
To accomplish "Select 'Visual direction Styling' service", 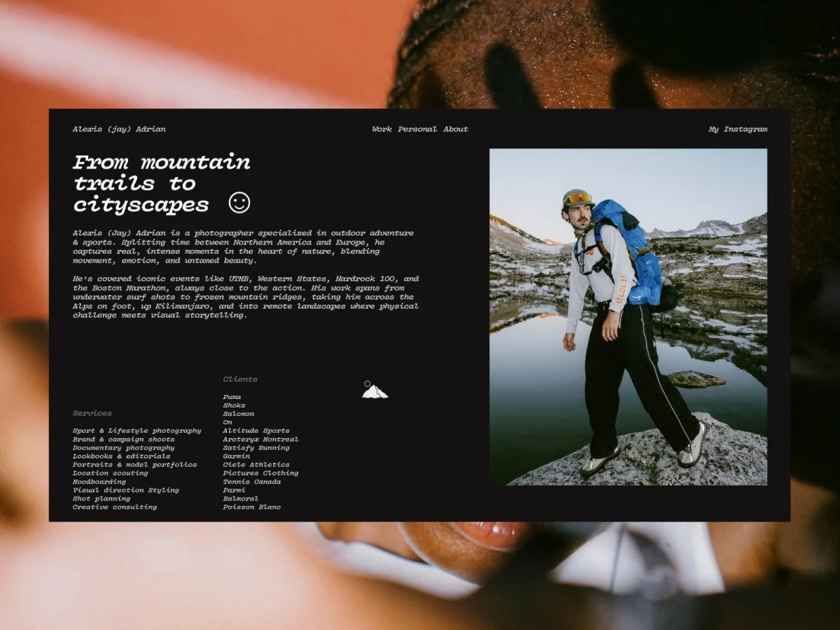I will [126, 490].
